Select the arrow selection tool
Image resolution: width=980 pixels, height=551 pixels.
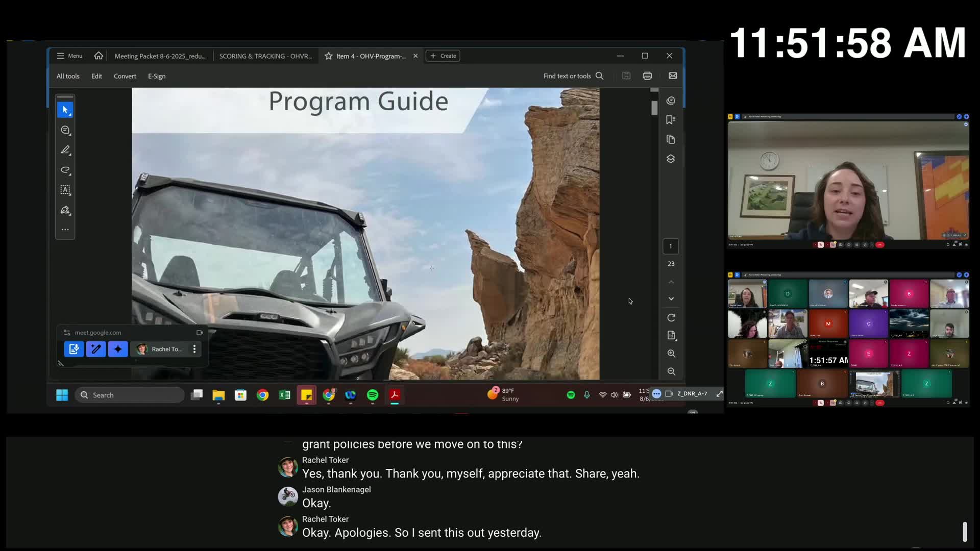[x=65, y=110]
